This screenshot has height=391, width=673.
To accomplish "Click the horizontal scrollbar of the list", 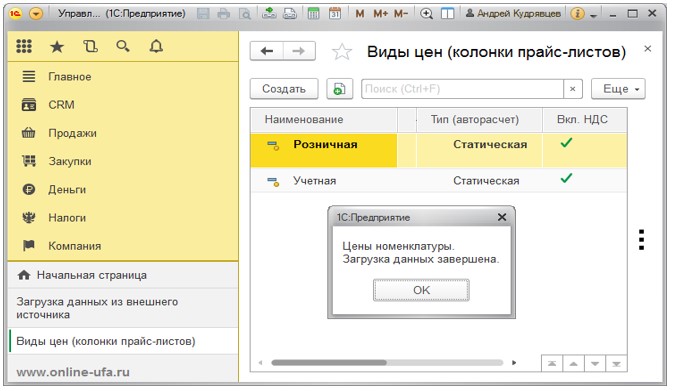I will [x=387, y=363].
